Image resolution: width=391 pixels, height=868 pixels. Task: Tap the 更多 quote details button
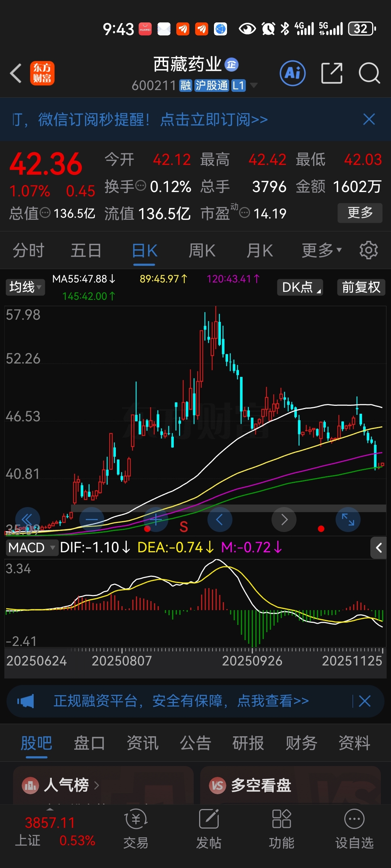(360, 213)
